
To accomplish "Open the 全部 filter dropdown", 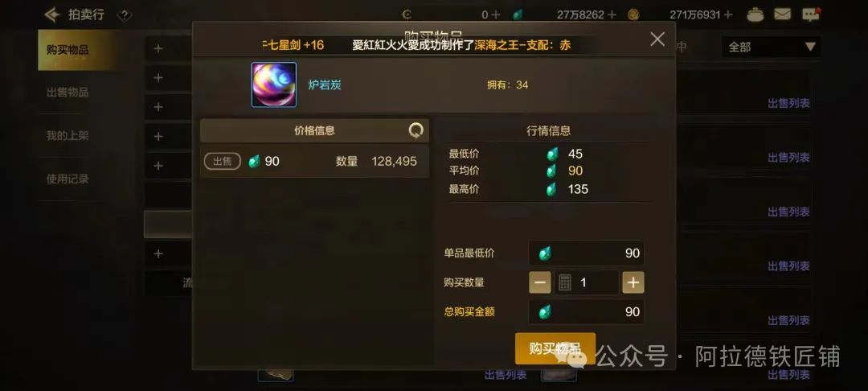I will 771,47.
